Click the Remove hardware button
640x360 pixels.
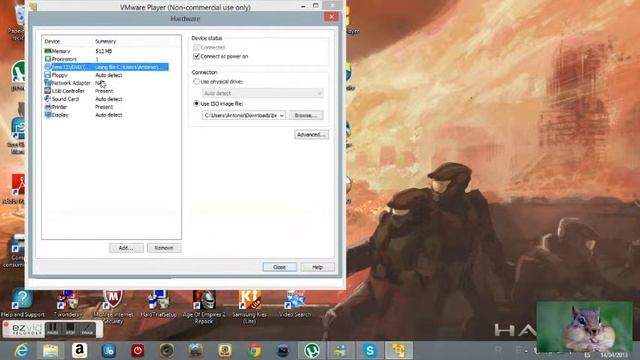[164, 248]
